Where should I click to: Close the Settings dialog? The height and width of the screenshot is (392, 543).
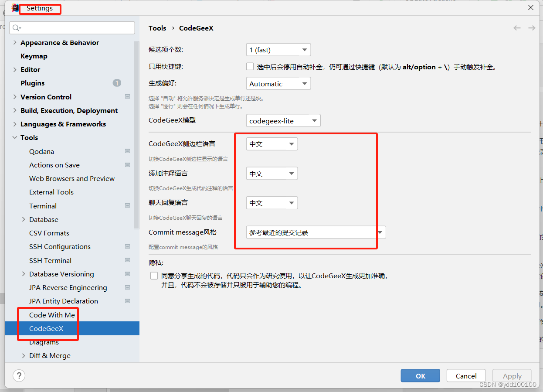[531, 7]
